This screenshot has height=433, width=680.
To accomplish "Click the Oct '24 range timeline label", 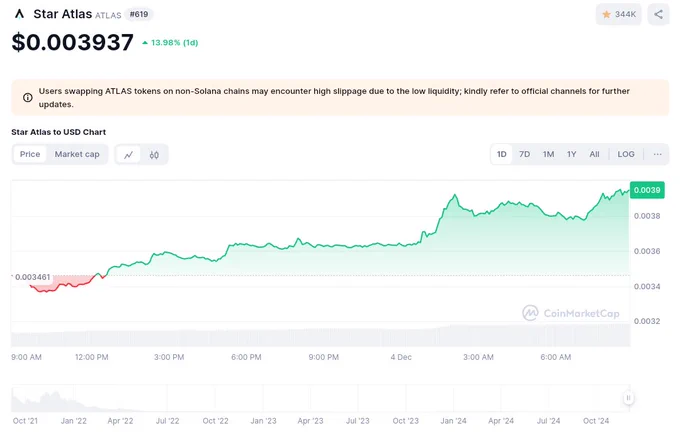I will pos(596,421).
